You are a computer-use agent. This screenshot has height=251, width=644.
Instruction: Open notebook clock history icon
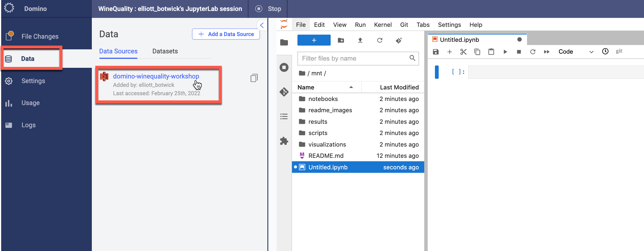605,51
